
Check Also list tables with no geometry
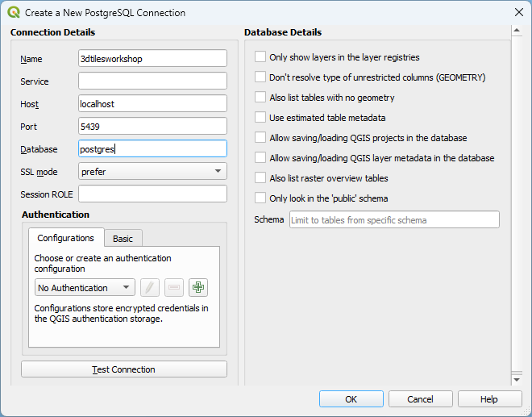click(260, 97)
